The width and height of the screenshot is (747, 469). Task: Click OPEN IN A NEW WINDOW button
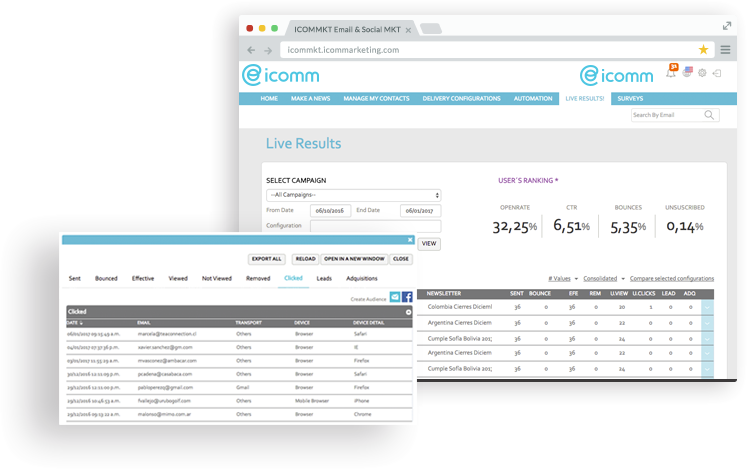(354, 259)
